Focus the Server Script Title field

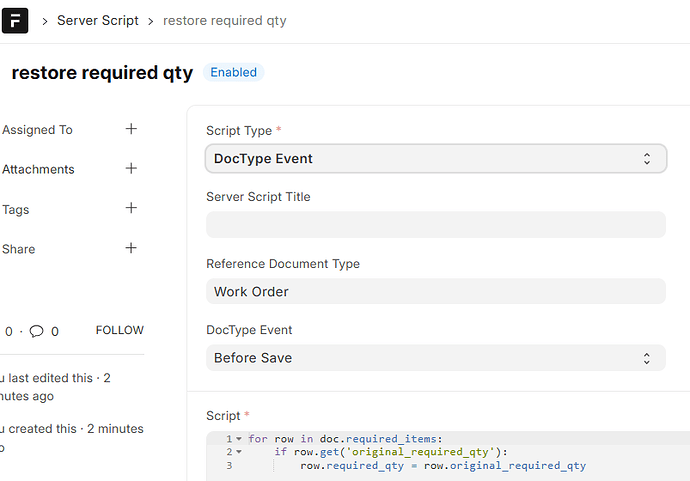pos(435,224)
